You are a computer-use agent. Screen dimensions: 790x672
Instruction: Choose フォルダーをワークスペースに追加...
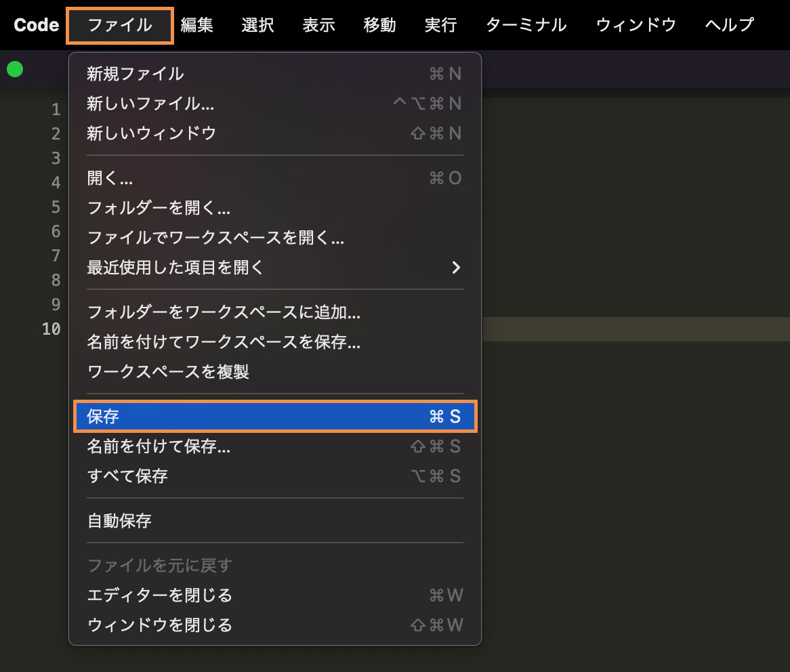(224, 312)
